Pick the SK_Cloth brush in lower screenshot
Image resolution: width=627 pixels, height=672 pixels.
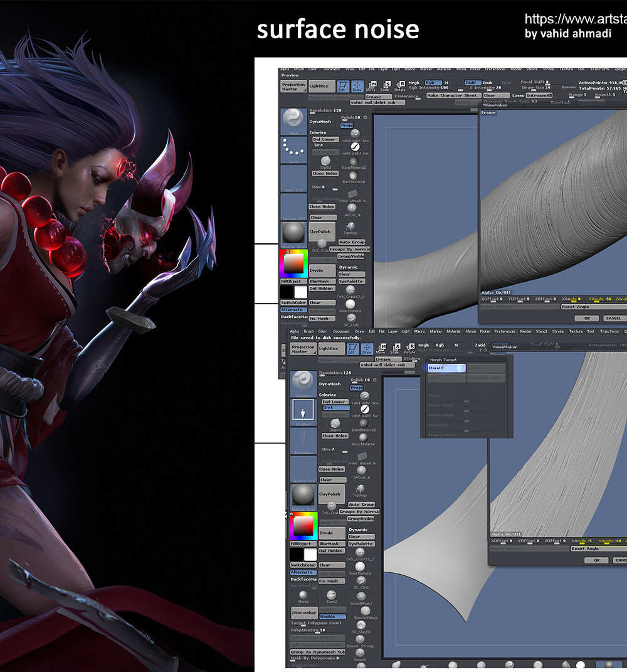click(361, 582)
